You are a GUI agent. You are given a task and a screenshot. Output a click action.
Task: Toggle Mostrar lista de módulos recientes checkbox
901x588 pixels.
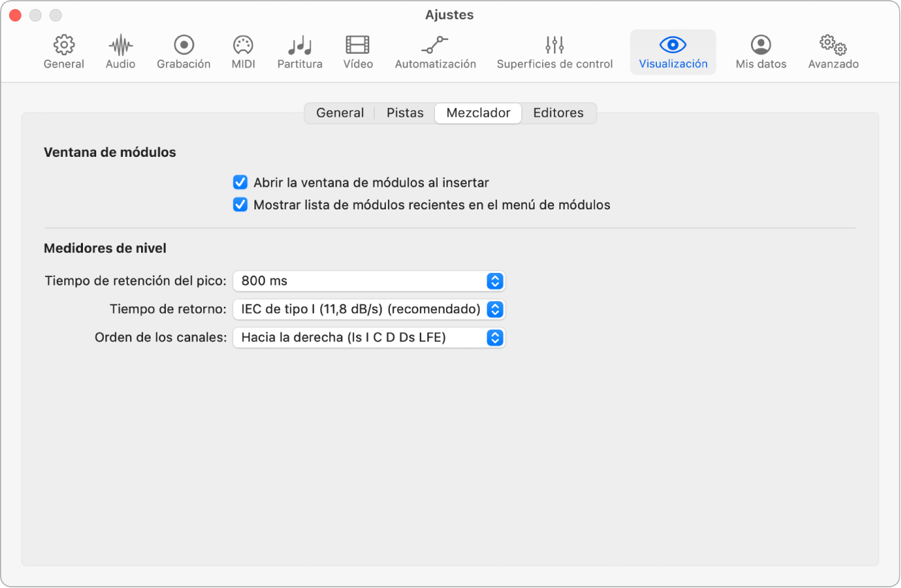point(240,205)
